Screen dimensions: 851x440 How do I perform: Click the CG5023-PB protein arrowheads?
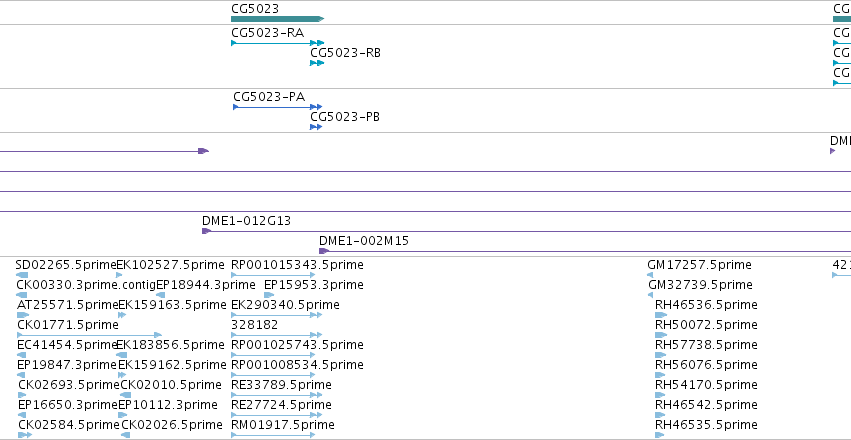pyautogui.click(x=316, y=127)
